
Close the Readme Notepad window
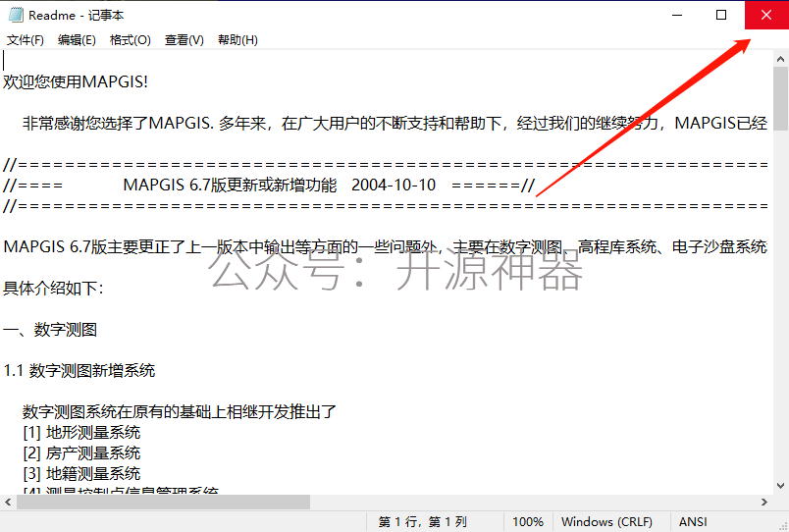click(766, 15)
